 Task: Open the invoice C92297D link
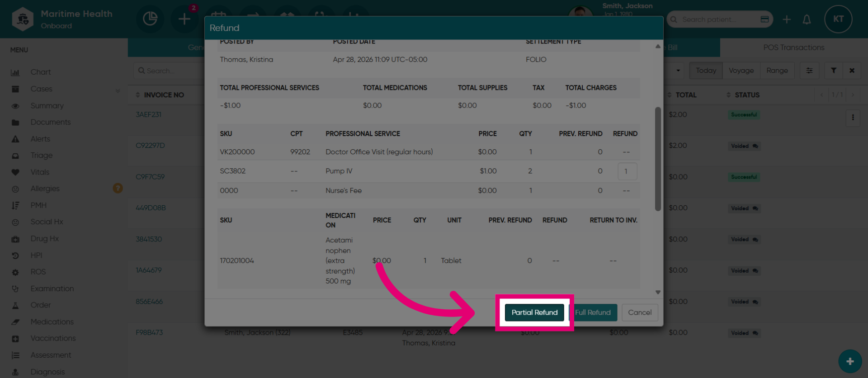(x=150, y=146)
